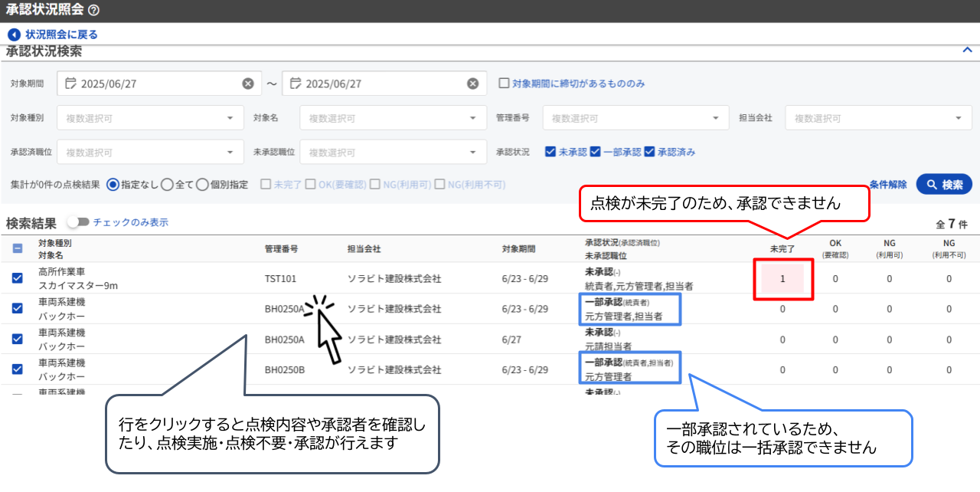The width and height of the screenshot is (980, 492).
Task: Uncheck the 未承認 approval status checkbox
Action: 550,152
